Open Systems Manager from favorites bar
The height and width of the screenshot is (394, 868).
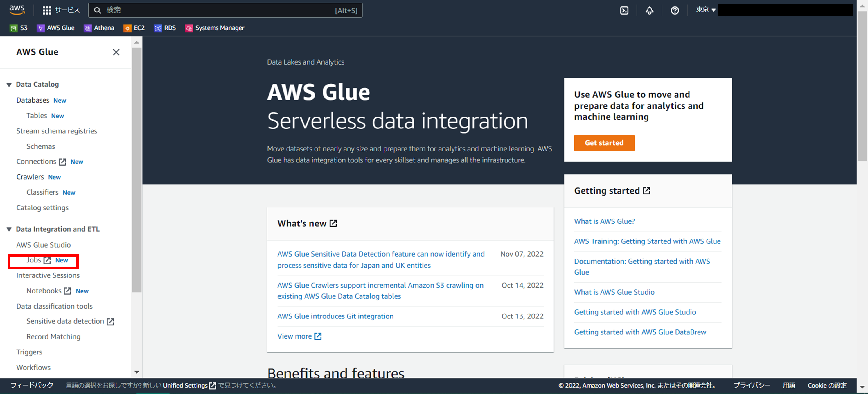[x=215, y=28]
